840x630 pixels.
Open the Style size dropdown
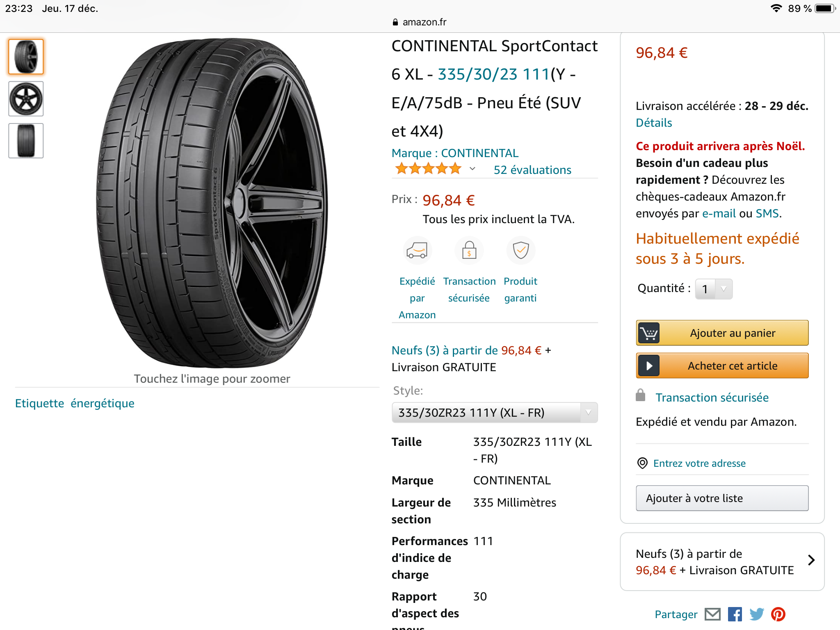point(494,413)
